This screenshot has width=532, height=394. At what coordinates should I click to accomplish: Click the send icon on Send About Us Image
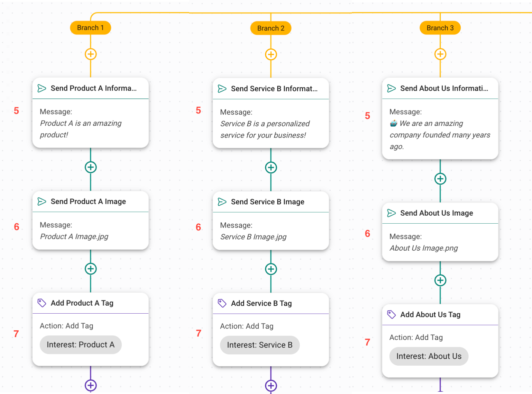click(391, 213)
